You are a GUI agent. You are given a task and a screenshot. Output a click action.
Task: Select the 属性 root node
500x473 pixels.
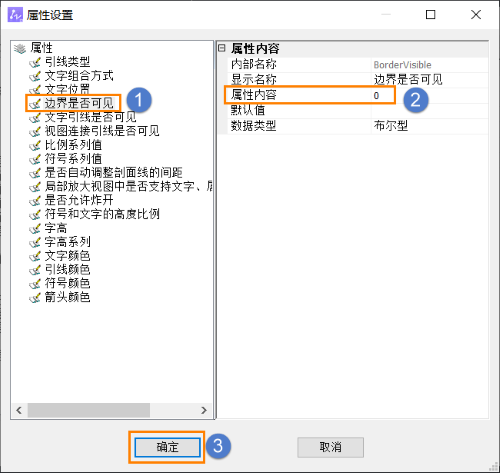point(41,48)
